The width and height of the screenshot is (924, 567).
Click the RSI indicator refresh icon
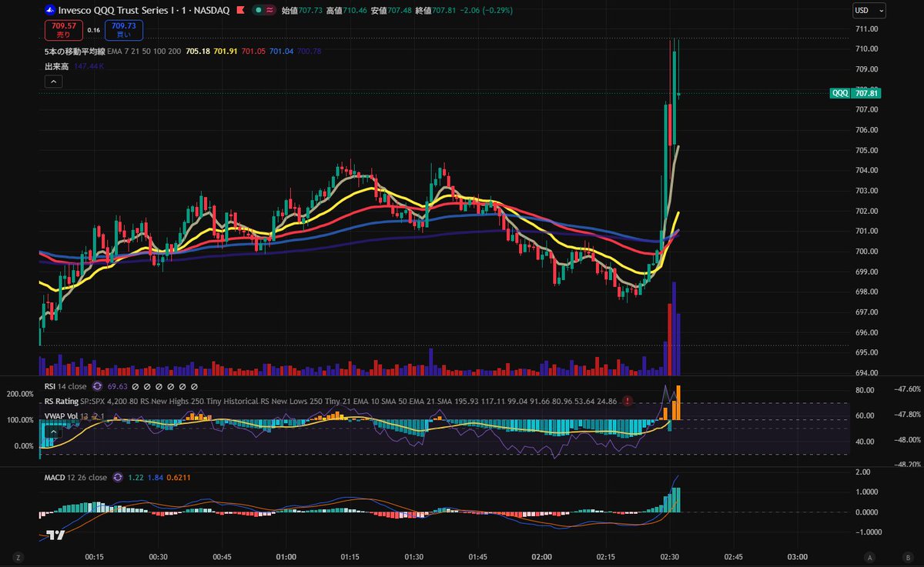pos(98,386)
